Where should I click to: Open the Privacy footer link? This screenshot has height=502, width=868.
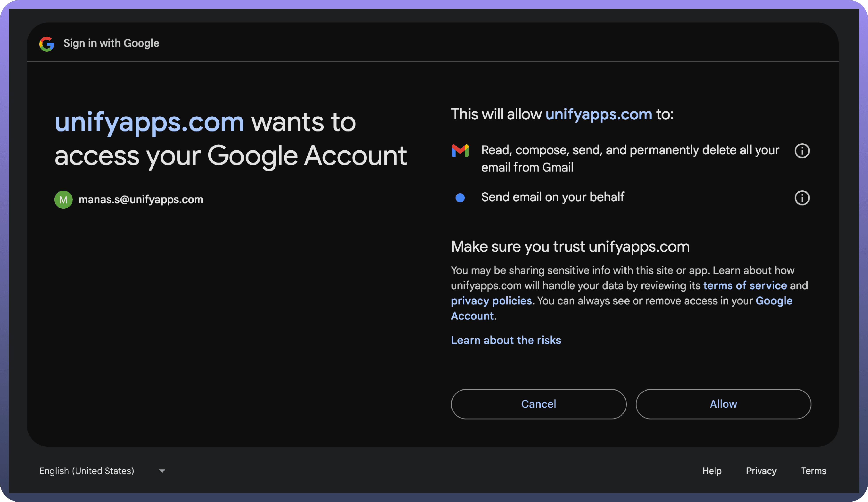coord(761,471)
